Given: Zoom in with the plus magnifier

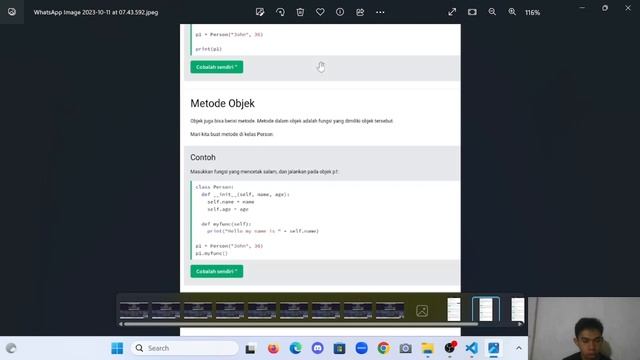Looking at the screenshot, I should pyautogui.click(x=512, y=12).
